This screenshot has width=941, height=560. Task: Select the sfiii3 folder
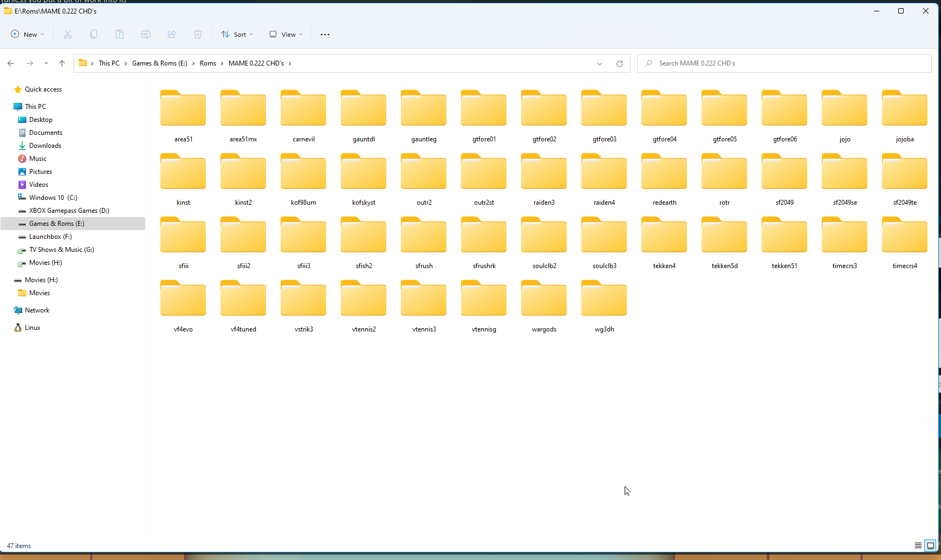304,243
